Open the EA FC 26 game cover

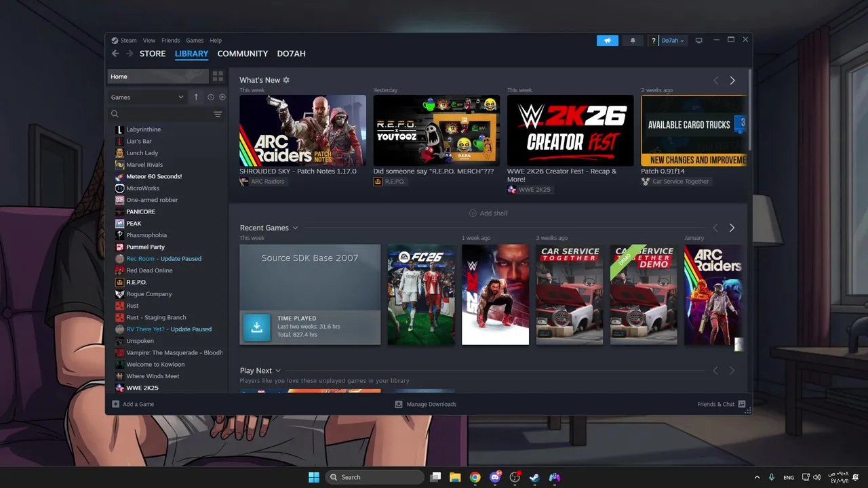coord(421,295)
